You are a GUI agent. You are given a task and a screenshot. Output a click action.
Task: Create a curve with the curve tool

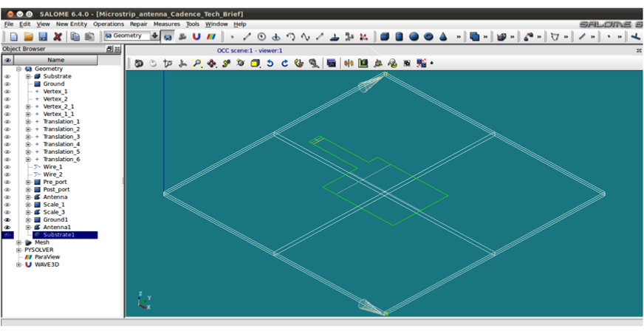click(305, 36)
